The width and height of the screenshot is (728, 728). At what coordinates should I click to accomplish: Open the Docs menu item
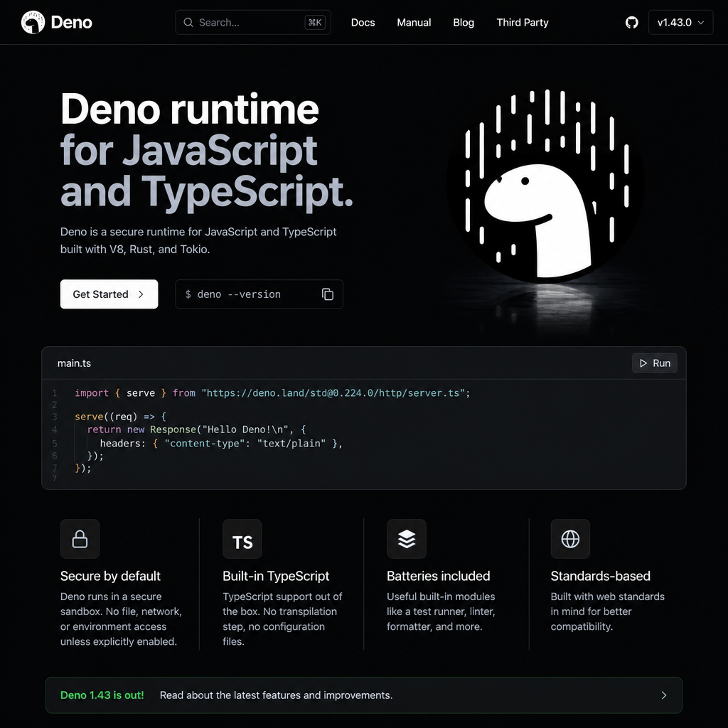point(363,22)
